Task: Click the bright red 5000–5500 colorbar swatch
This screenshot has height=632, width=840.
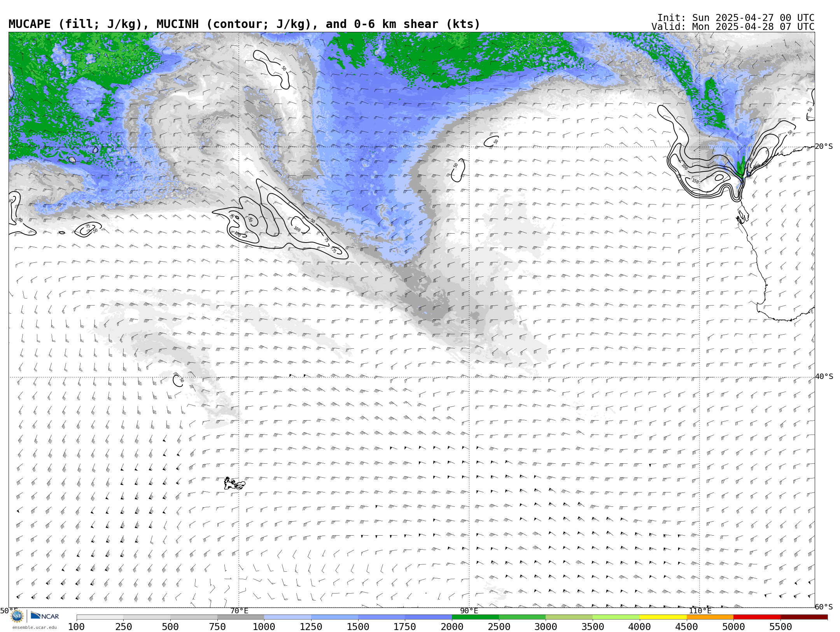Action: (757, 617)
